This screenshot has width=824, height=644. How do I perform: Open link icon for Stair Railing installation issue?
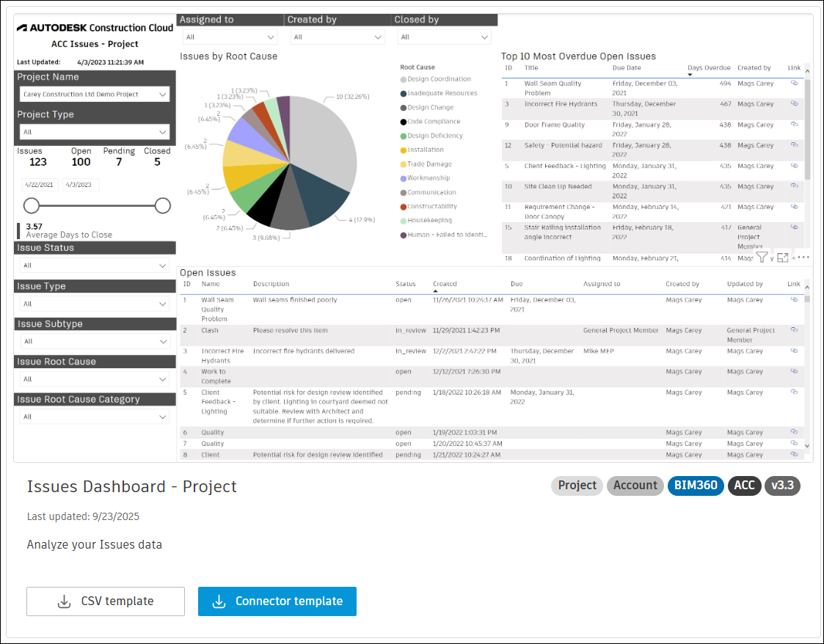(794, 227)
